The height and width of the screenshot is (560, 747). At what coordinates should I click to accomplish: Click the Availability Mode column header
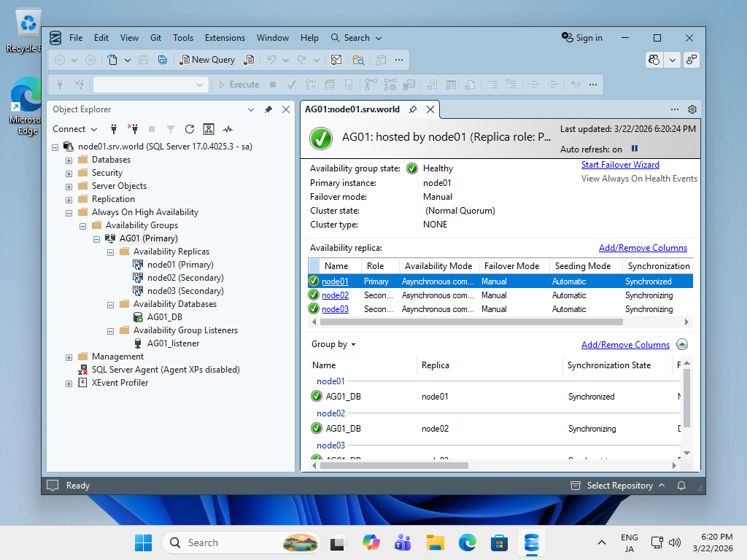(438, 266)
